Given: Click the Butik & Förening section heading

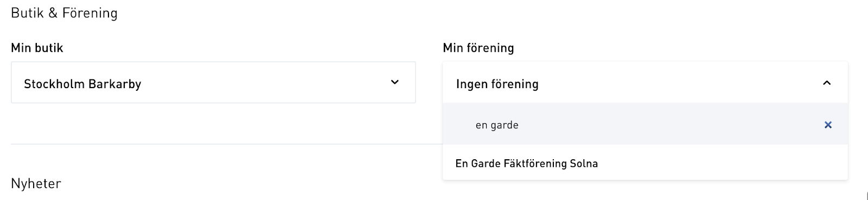Looking at the screenshot, I should click(64, 13).
